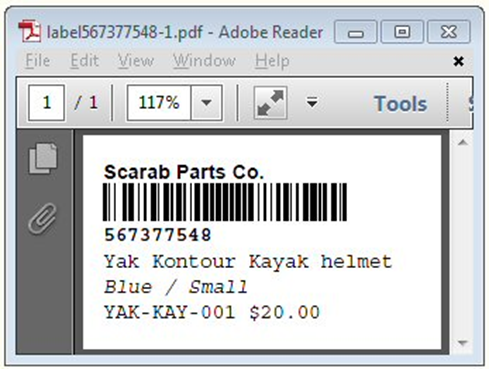Open the File menu

coord(38,61)
